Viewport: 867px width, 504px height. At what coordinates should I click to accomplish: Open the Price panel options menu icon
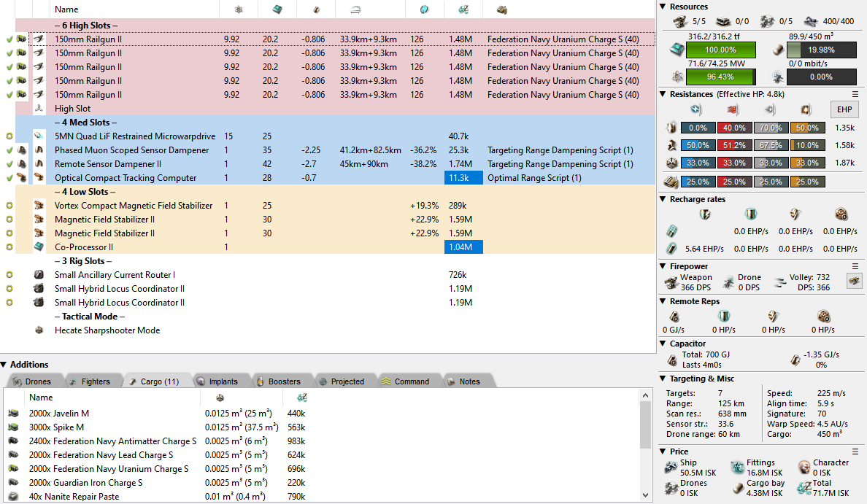click(855, 451)
